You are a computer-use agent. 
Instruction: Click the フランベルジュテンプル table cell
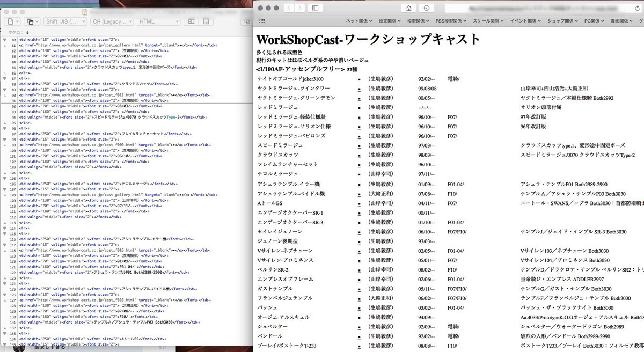tap(285, 299)
